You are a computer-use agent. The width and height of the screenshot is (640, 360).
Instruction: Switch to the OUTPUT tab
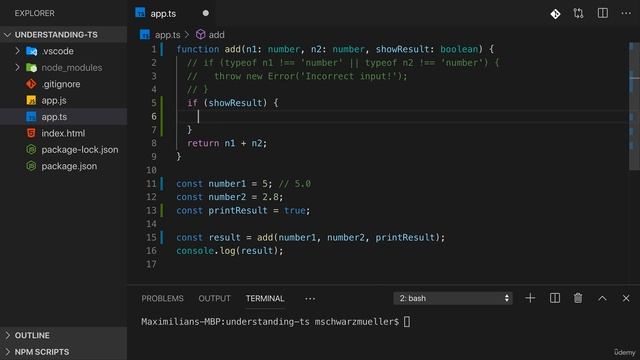click(214, 298)
